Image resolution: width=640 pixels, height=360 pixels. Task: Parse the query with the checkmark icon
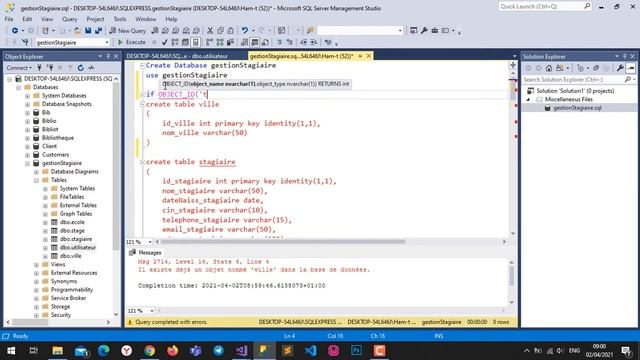(x=164, y=42)
